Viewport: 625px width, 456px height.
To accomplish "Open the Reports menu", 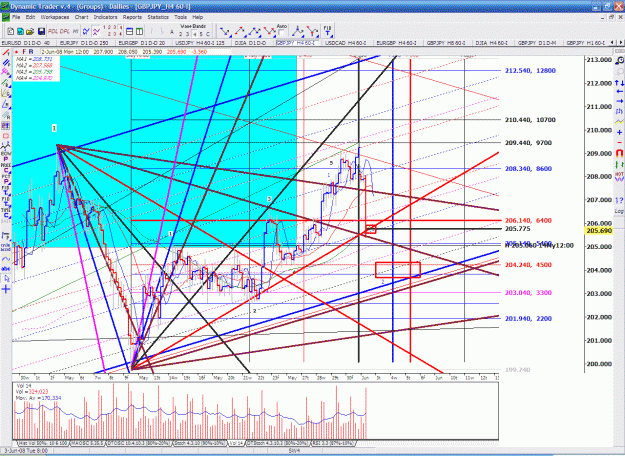I will pos(132,17).
